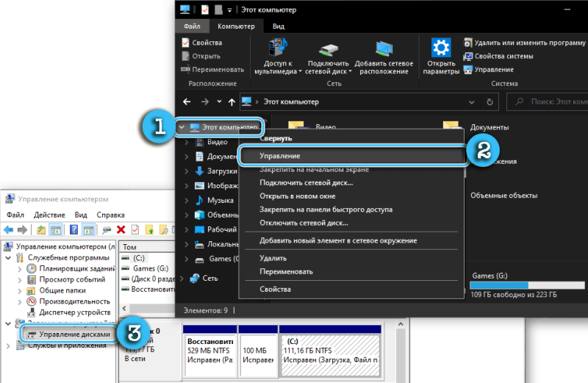
Task: Click Переименовать in the Explorer ribbon
Action: [x=212, y=69]
